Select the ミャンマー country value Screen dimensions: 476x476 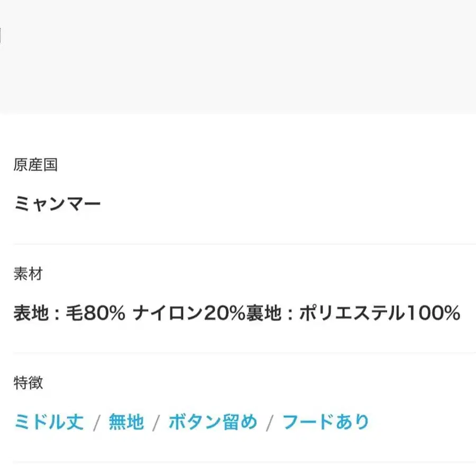pos(57,204)
